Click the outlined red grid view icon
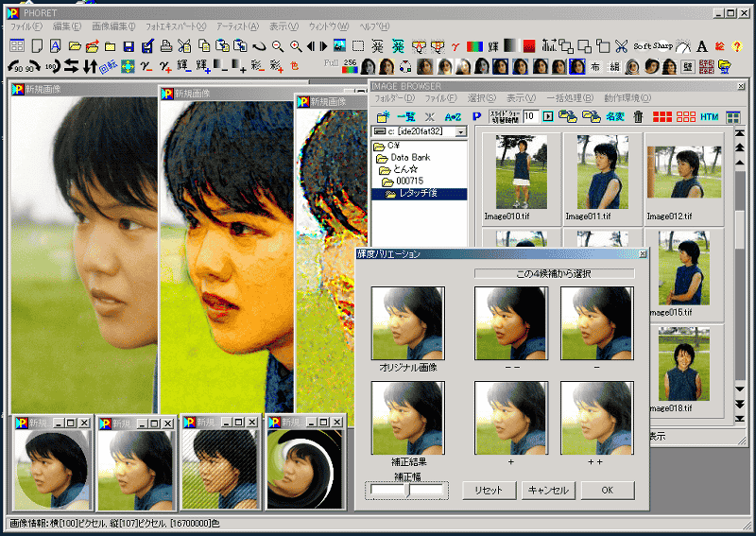Image resolution: width=756 pixels, height=536 pixels. 686,116
